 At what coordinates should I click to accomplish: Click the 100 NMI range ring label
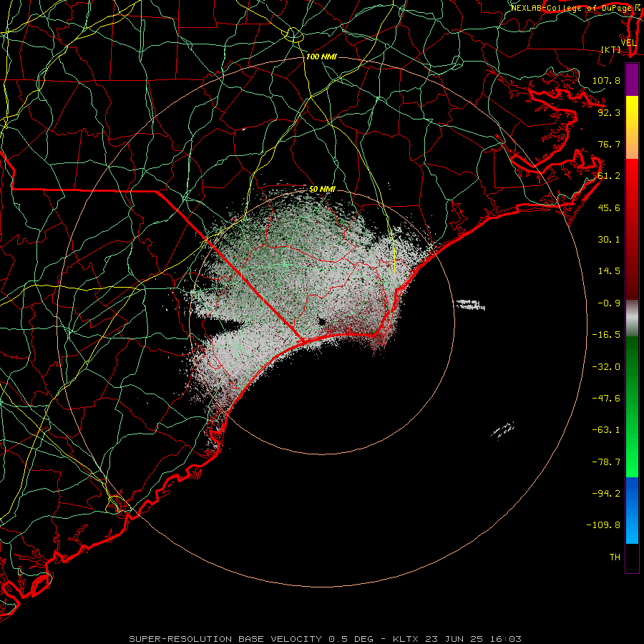coord(321,57)
